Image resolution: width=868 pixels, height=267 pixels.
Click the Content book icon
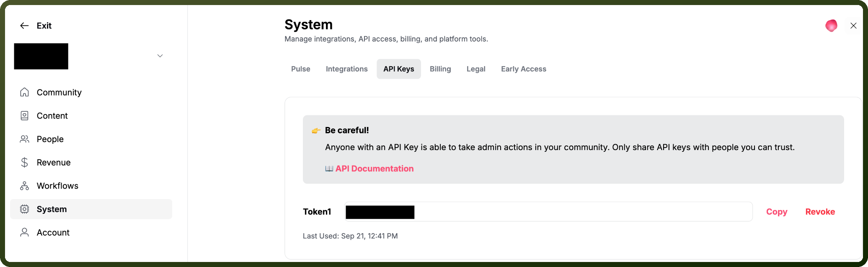tap(25, 116)
